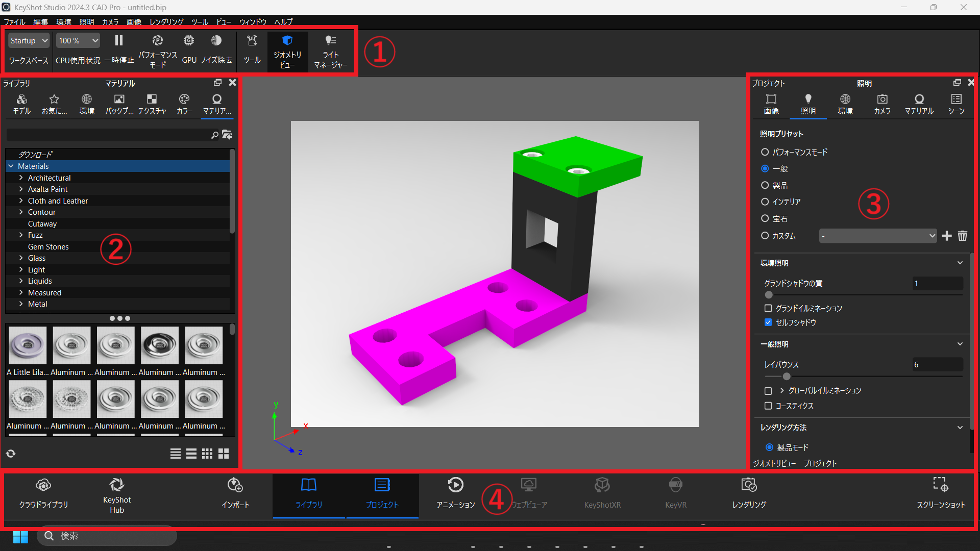Open レンダリング dialog in bottom toolbar
Viewport: 980px width, 551px height.
point(749,494)
